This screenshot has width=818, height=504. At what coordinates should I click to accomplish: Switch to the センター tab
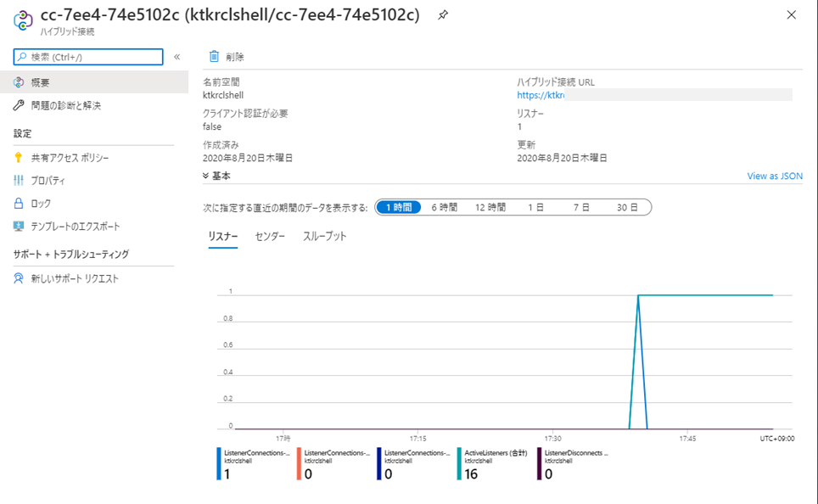270,237
